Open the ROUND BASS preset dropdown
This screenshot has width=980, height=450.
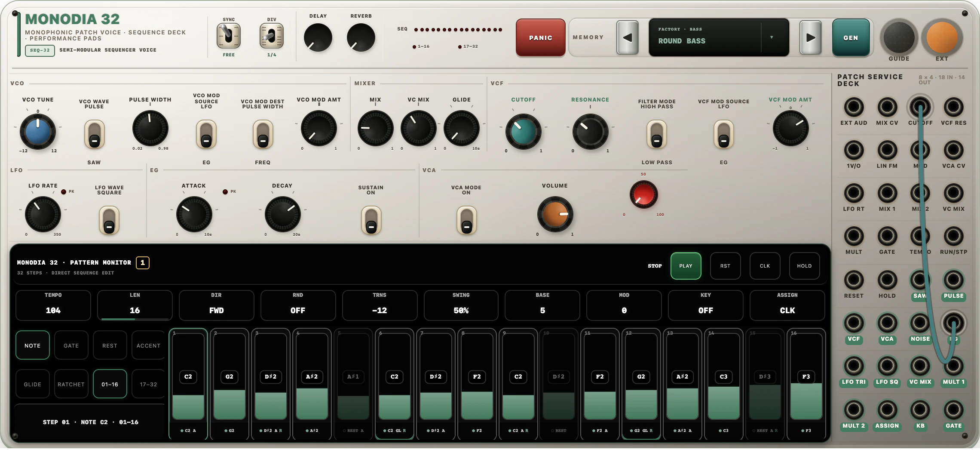(x=719, y=37)
